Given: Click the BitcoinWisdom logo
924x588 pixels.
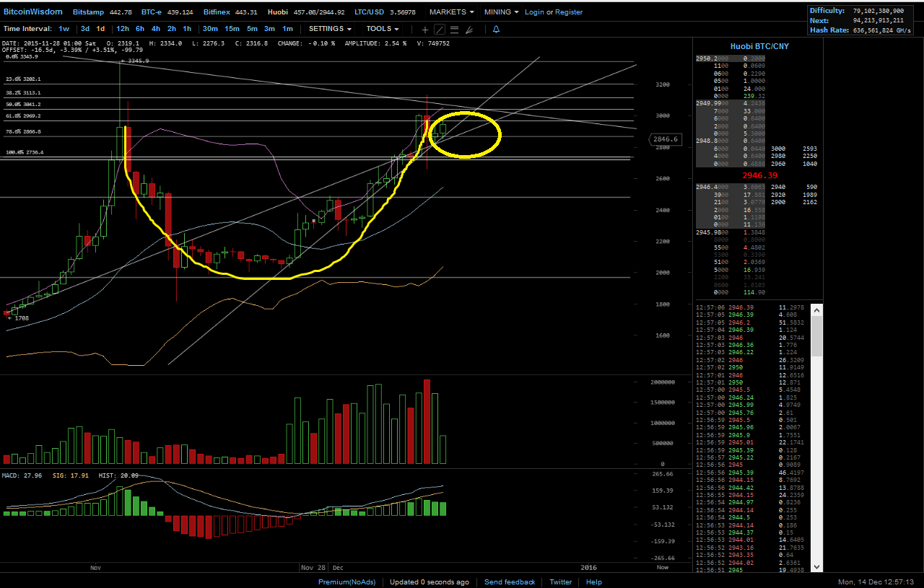Looking at the screenshot, I should [33, 12].
